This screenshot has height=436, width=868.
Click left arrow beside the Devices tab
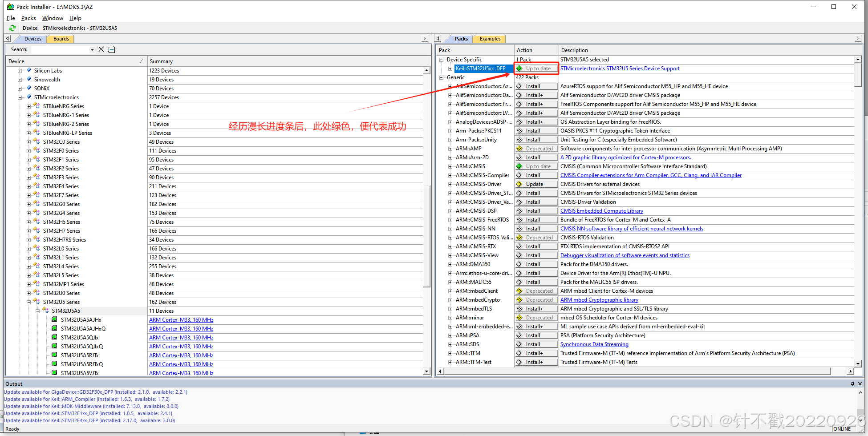8,39
